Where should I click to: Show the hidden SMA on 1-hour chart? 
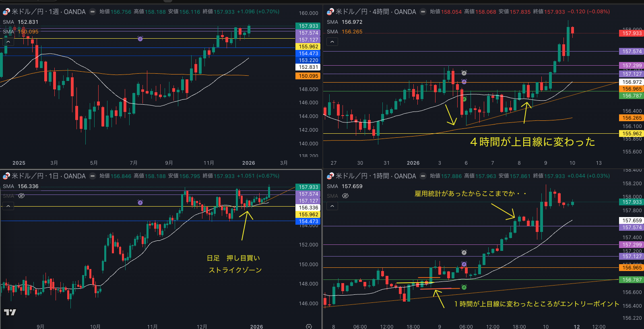[x=345, y=196]
